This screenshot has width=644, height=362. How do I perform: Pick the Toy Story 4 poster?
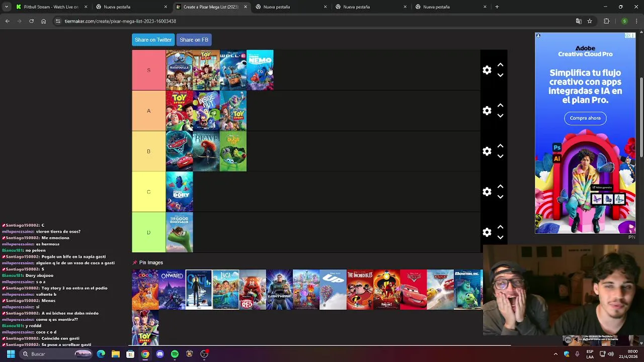coord(145,328)
